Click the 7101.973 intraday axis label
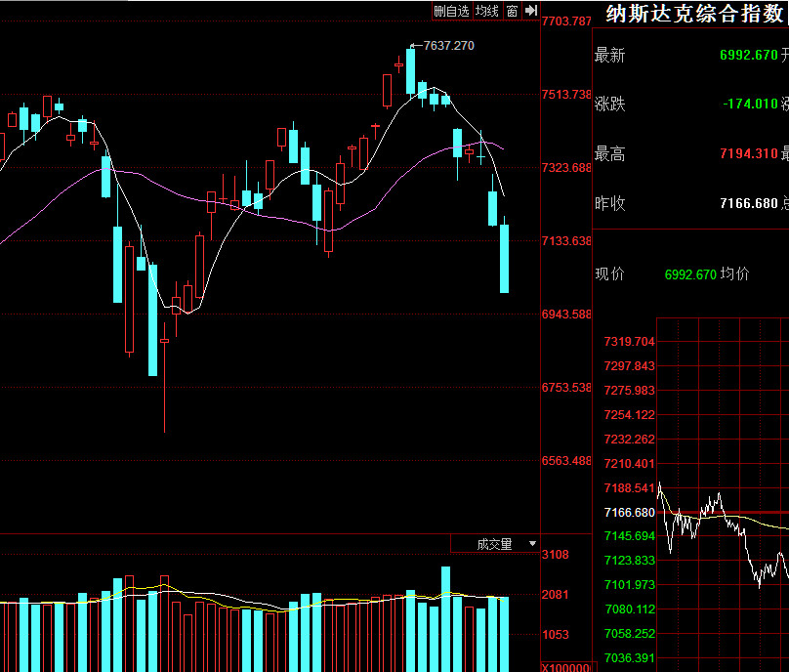 tap(630, 584)
